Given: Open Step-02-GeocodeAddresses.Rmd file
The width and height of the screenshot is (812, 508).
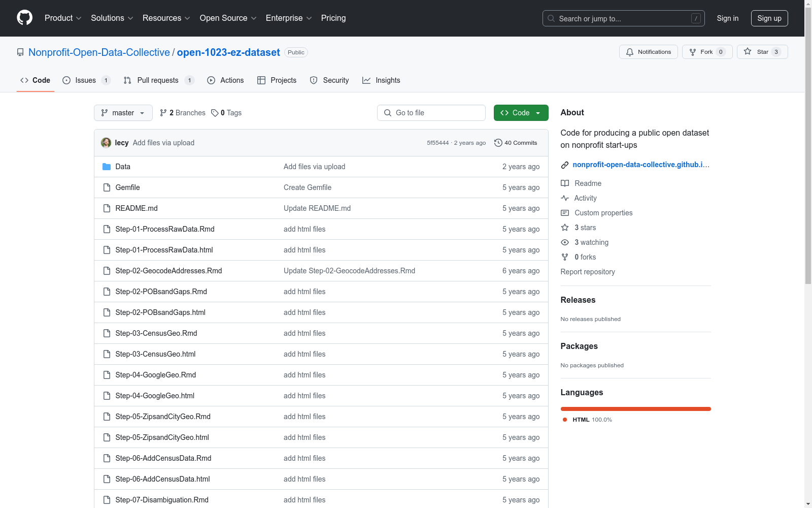Looking at the screenshot, I should click(168, 271).
